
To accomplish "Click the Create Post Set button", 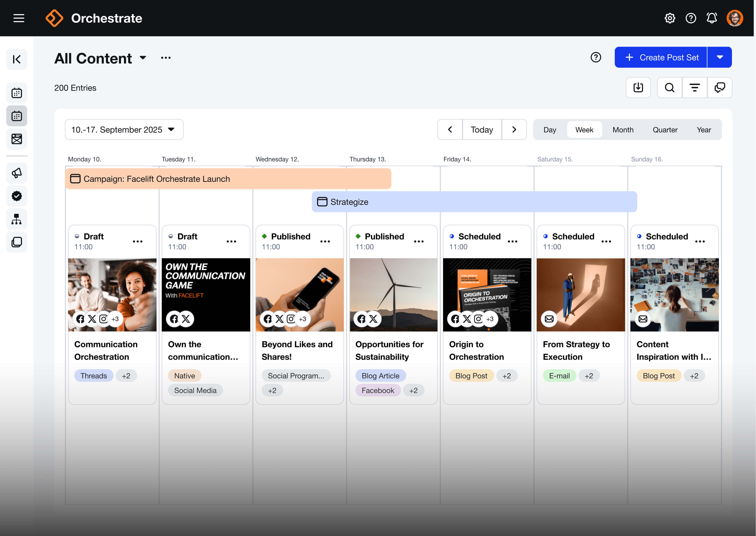I will [661, 57].
